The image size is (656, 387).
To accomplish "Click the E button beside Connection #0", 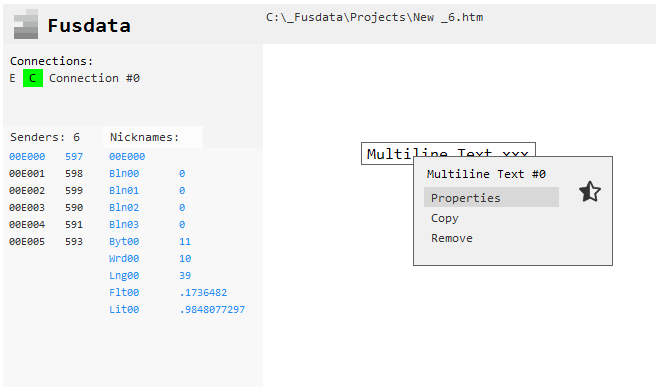I will [13, 78].
